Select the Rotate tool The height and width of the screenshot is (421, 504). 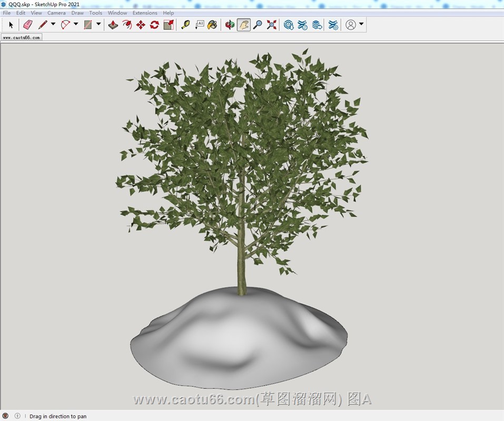pos(155,25)
